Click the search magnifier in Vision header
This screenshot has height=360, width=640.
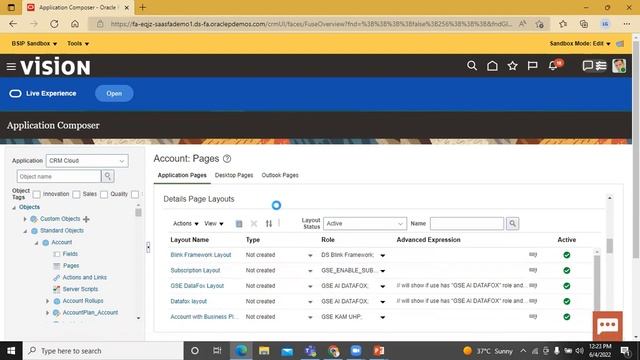click(x=472, y=66)
